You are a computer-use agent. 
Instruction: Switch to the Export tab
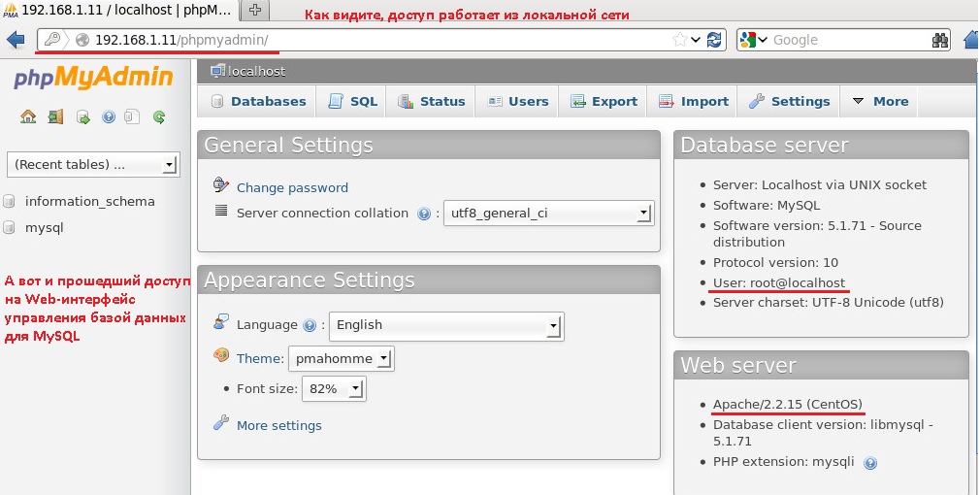pyautogui.click(x=604, y=101)
